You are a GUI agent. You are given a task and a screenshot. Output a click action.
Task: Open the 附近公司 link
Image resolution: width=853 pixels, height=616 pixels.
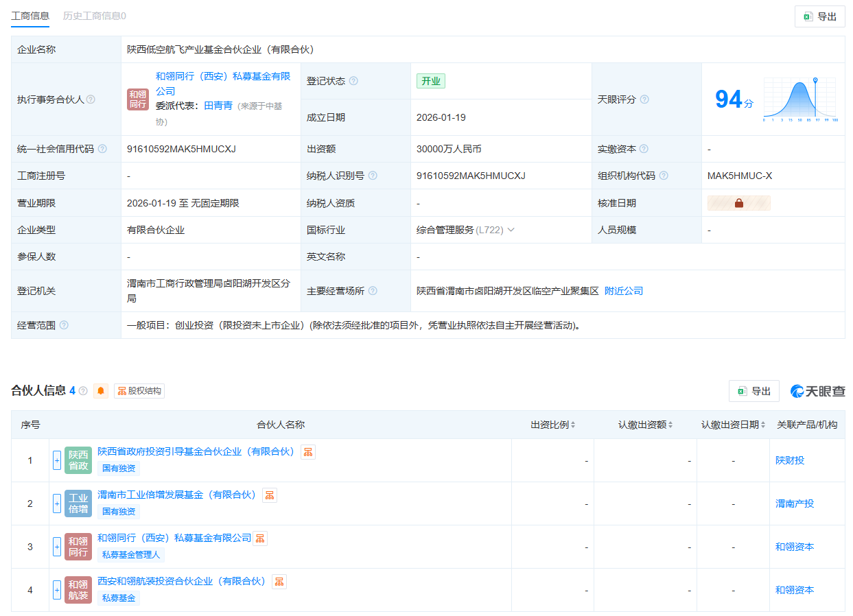[623, 290]
